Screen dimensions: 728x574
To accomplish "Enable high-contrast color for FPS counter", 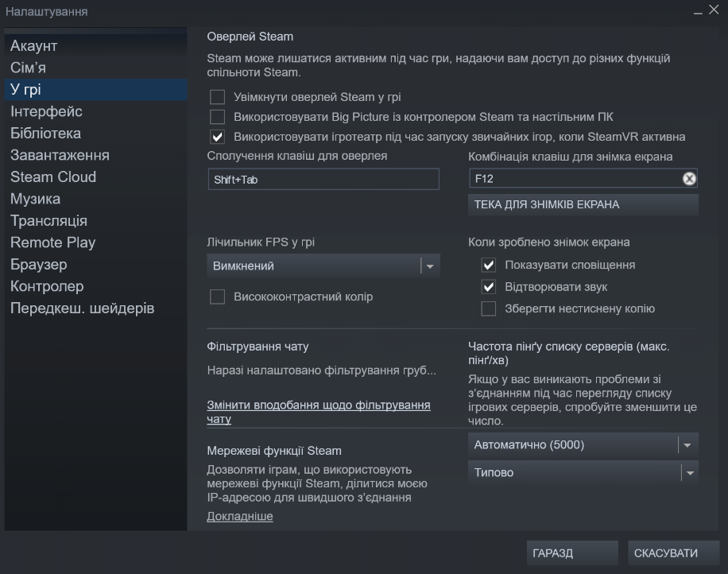I will (218, 297).
